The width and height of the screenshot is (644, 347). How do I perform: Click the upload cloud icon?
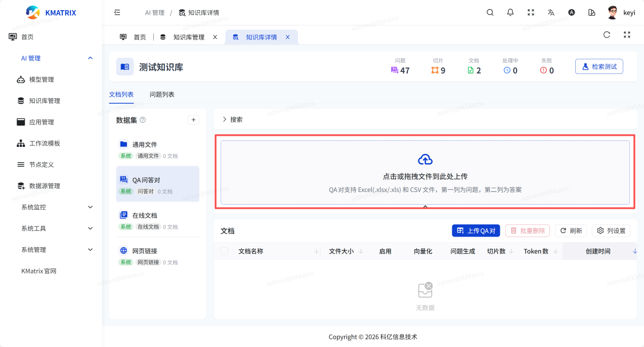coord(425,160)
